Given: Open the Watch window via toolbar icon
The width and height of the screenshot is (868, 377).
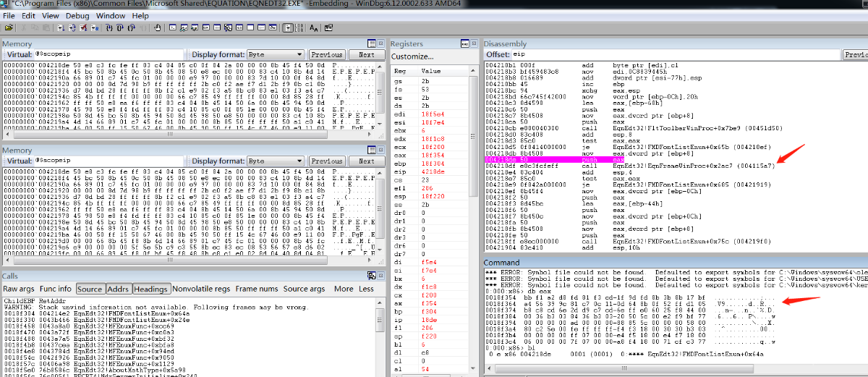Looking at the screenshot, I should (183, 27).
